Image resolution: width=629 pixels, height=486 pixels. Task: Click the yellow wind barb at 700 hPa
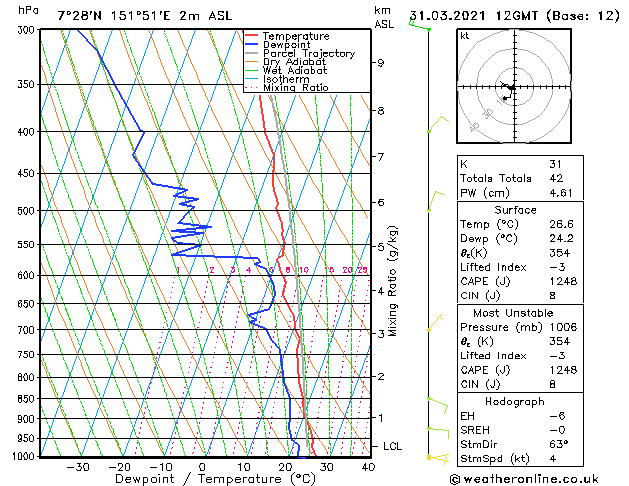click(x=435, y=323)
